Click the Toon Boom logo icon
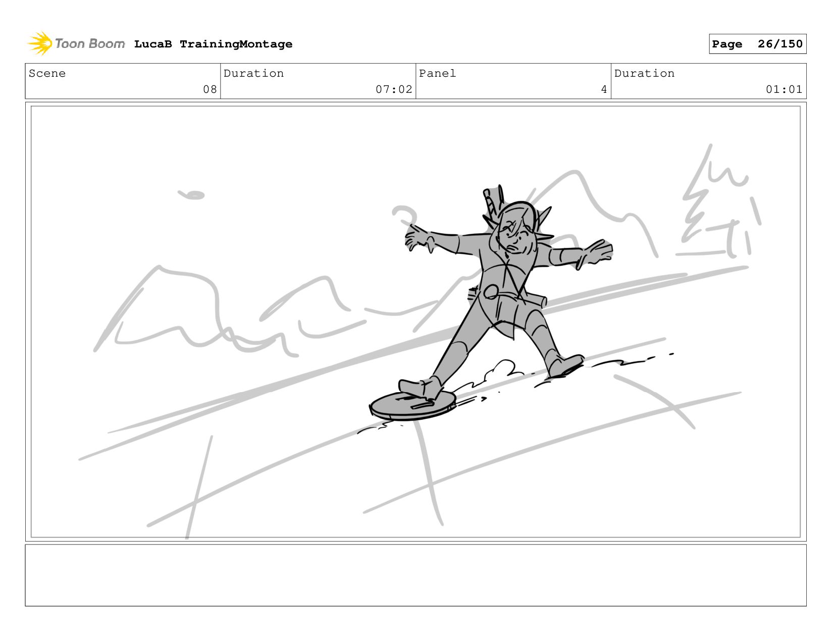Viewport: 832px width, 644px height. pyautogui.click(x=40, y=43)
